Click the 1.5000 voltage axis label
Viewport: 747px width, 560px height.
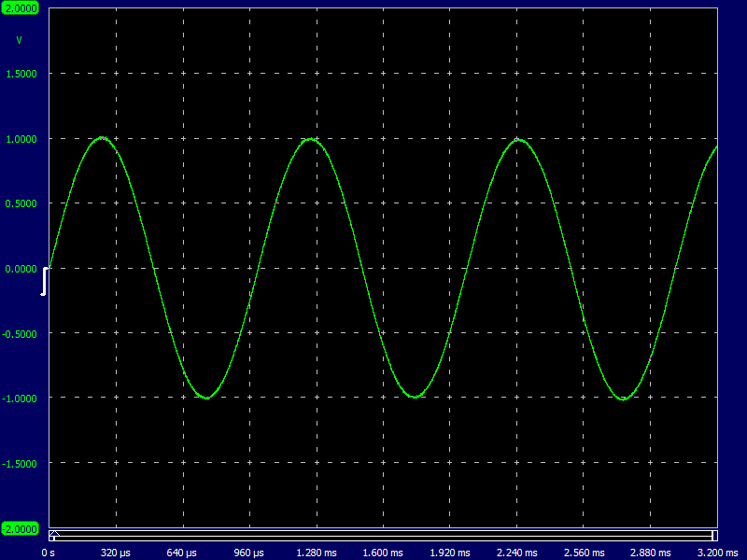21,74
